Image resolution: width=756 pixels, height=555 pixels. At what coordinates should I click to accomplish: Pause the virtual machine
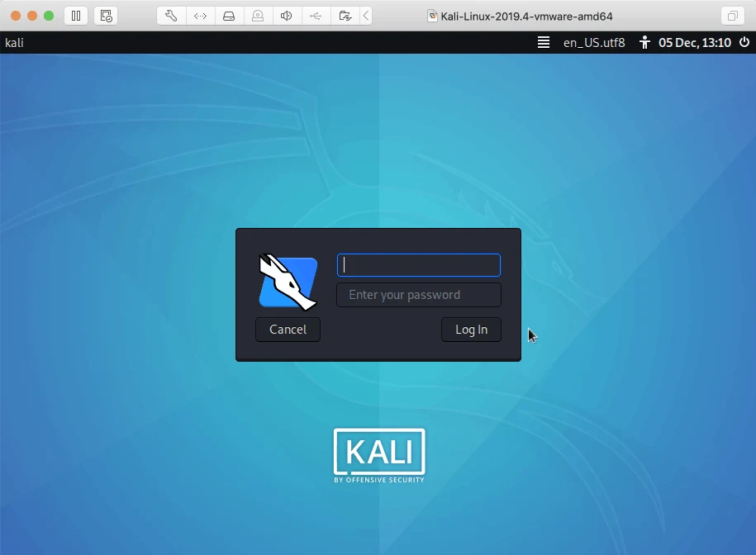(76, 16)
